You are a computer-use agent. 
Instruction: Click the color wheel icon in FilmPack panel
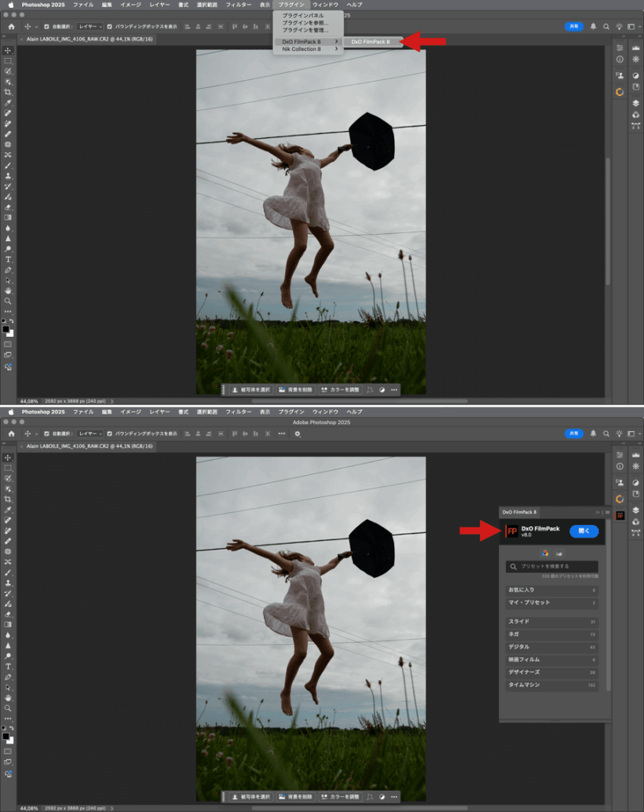coord(545,553)
